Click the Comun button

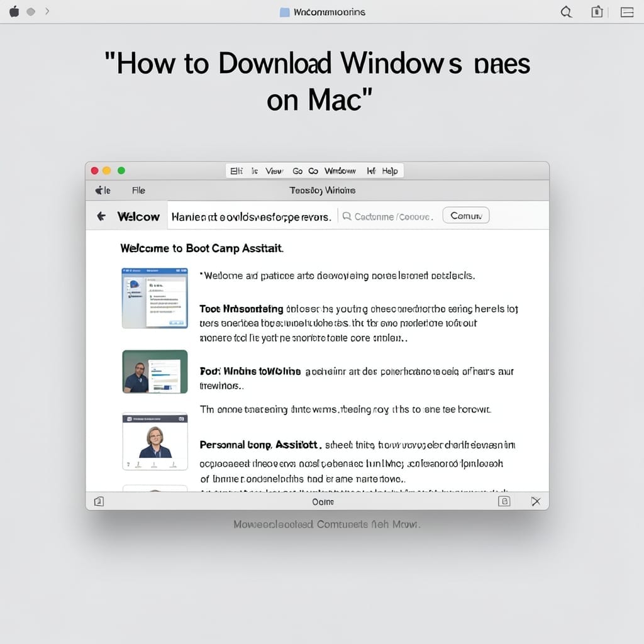(x=466, y=216)
